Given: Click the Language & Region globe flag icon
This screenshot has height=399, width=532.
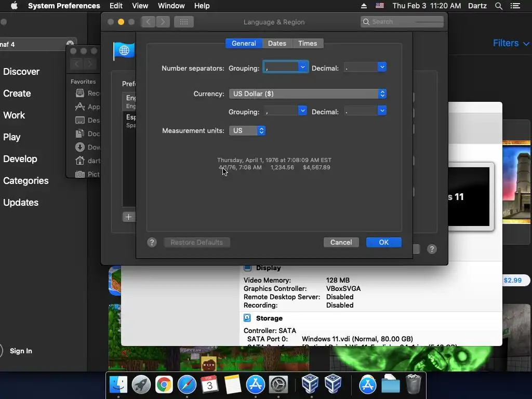Looking at the screenshot, I should (124, 51).
